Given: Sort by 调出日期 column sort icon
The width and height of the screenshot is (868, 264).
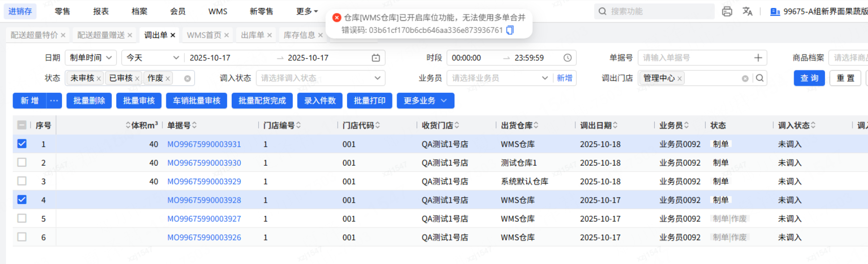Looking at the screenshot, I should click(615, 125).
